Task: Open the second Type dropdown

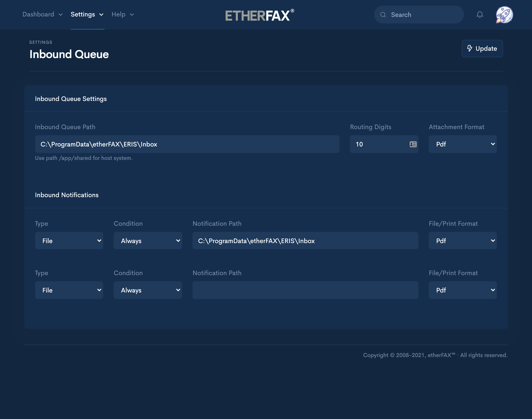Action: tap(69, 290)
